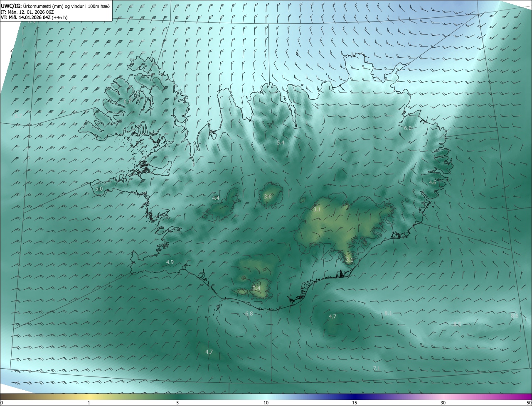The image size is (532, 406).
Task: Select the initial time line 'IT: Mán. 12. 01. 2026 06Z'
Action: (27, 12)
